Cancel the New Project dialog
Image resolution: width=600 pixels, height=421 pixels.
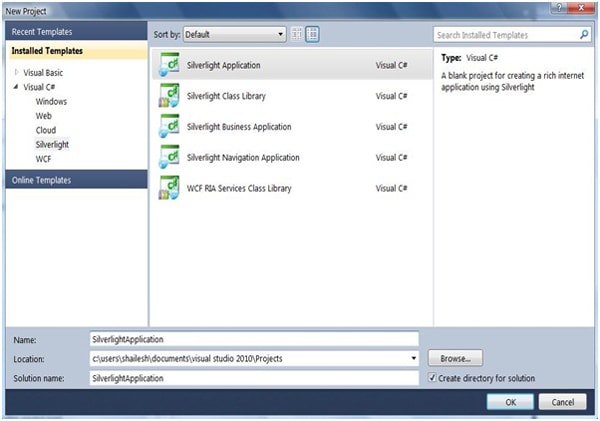tap(562, 401)
